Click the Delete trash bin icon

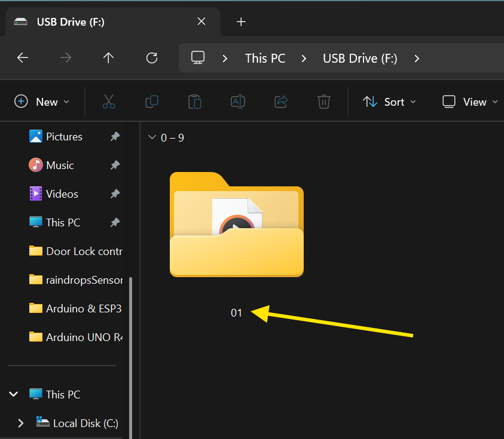pyautogui.click(x=324, y=102)
